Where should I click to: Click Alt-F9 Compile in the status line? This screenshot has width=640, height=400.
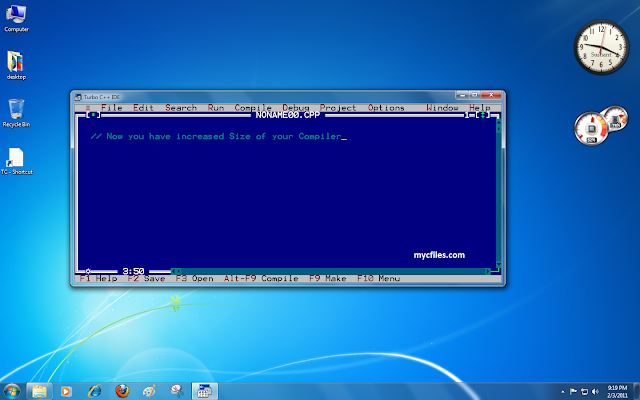[261, 279]
